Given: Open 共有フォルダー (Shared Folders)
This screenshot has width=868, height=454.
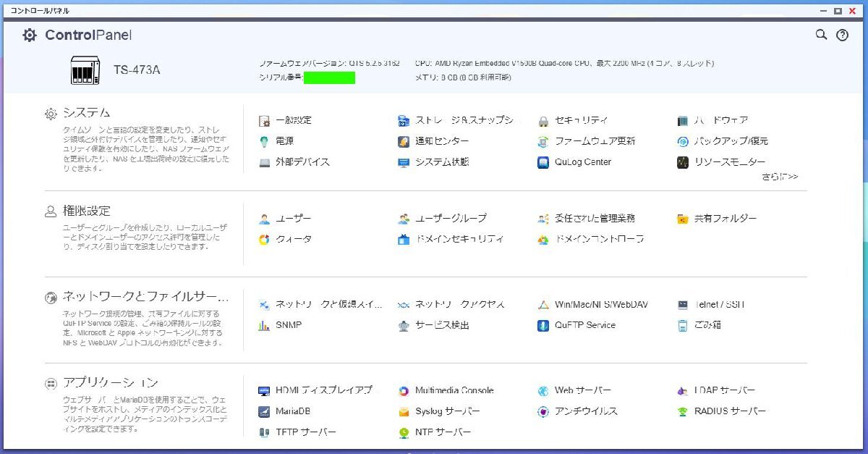Looking at the screenshot, I should (717, 218).
